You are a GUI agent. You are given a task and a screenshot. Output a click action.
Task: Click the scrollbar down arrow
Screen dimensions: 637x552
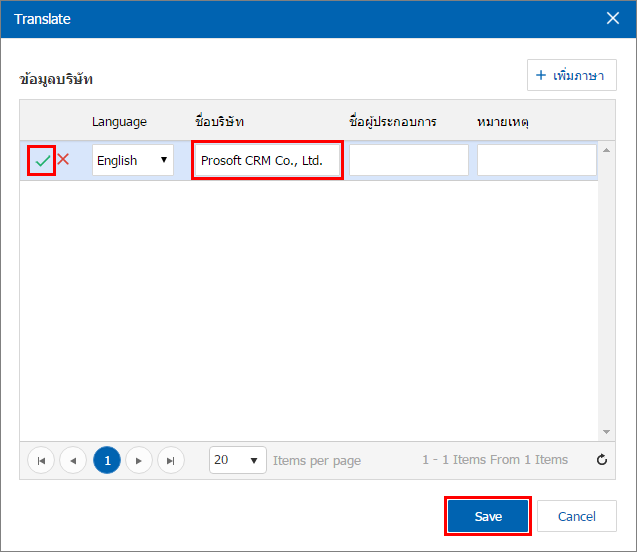[606, 432]
